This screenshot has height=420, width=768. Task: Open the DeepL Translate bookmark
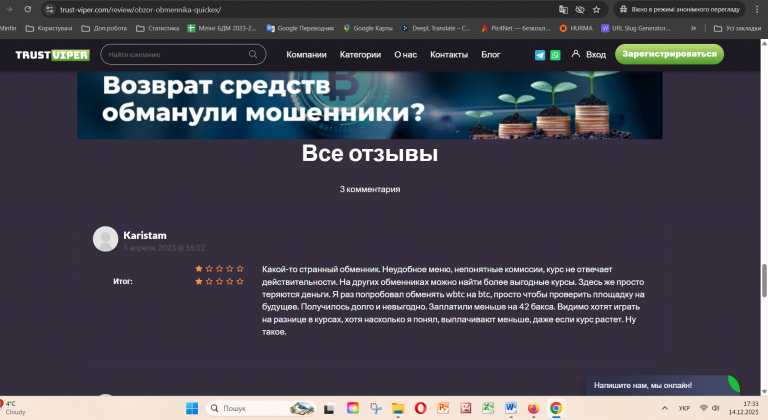pos(436,28)
